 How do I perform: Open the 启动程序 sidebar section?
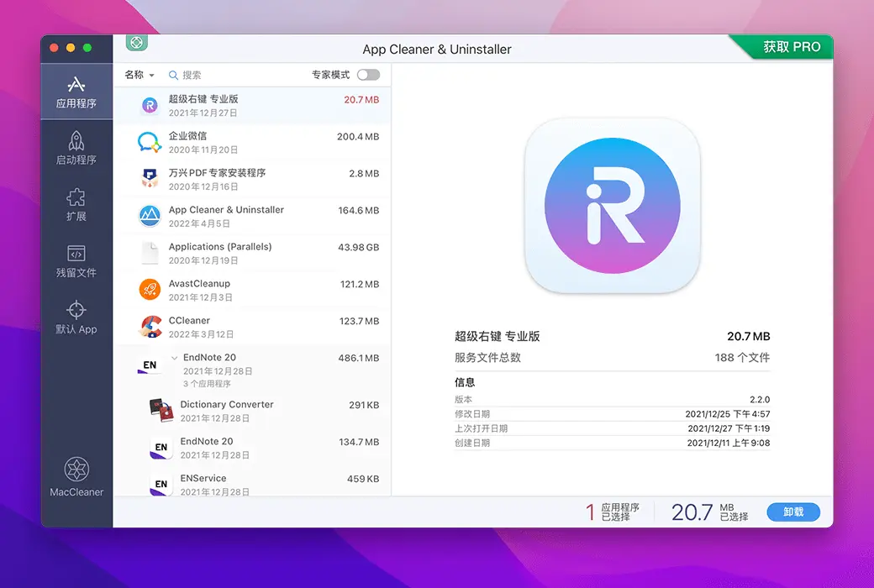point(76,148)
